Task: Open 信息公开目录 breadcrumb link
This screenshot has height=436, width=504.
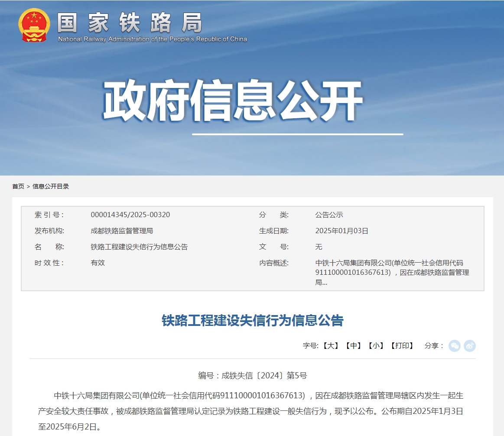Action: [x=51, y=186]
